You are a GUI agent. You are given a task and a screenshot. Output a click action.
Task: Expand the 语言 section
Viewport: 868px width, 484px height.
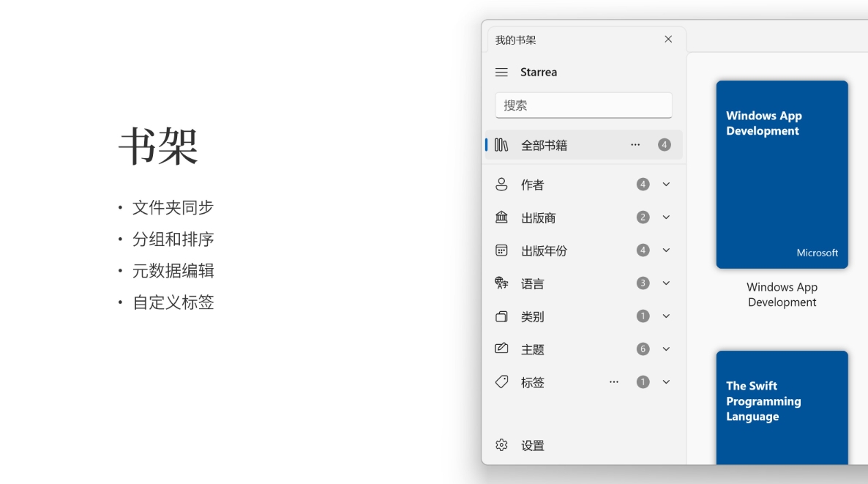click(x=665, y=283)
